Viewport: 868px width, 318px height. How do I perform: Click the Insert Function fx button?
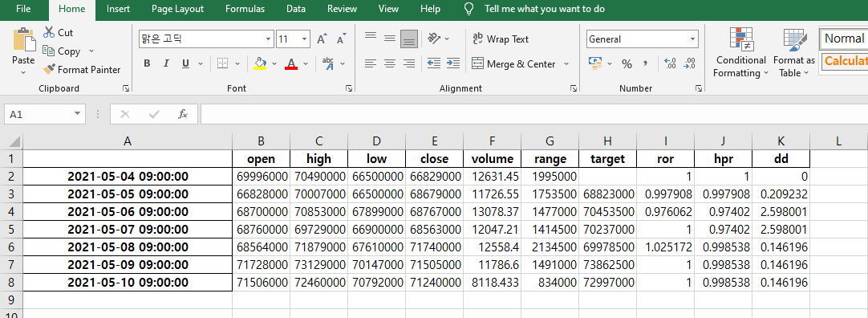tap(183, 114)
